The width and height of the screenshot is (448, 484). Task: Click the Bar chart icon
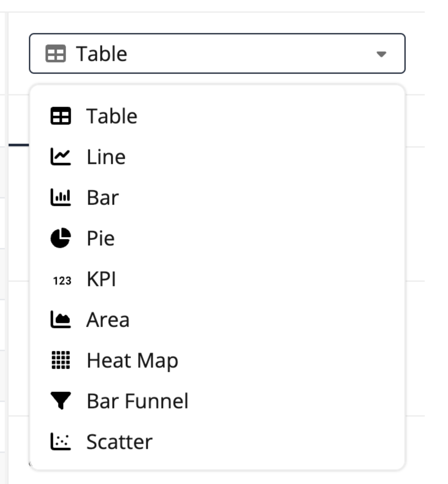(x=60, y=197)
